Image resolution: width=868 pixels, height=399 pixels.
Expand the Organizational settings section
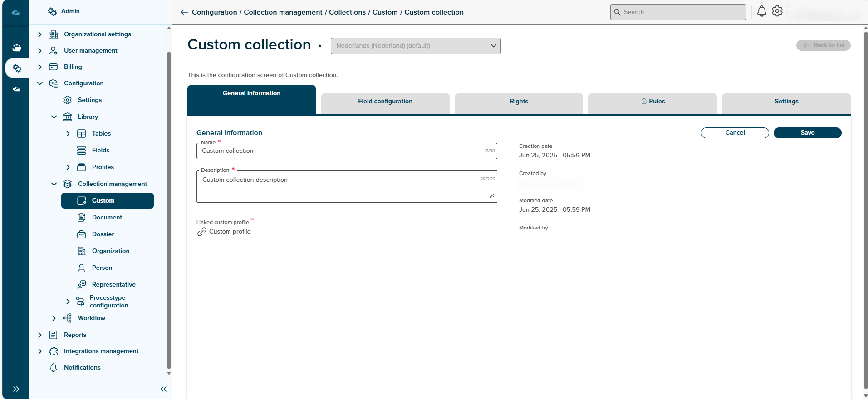(40, 34)
